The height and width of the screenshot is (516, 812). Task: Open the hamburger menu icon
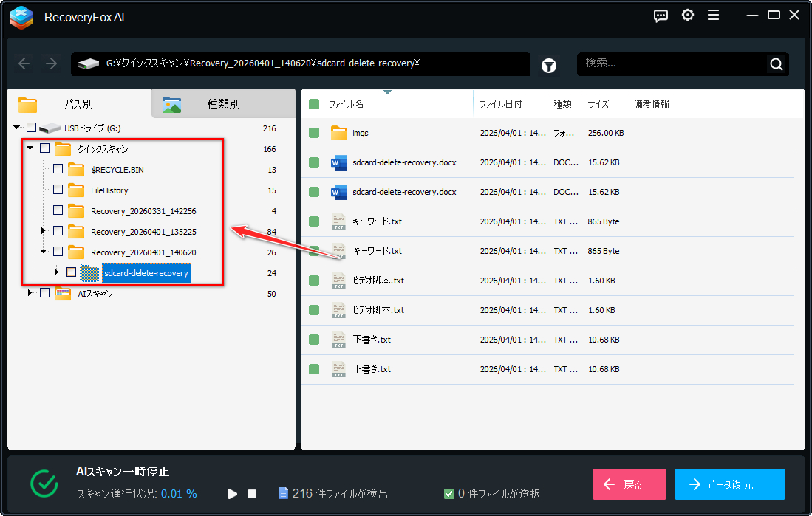pos(713,16)
